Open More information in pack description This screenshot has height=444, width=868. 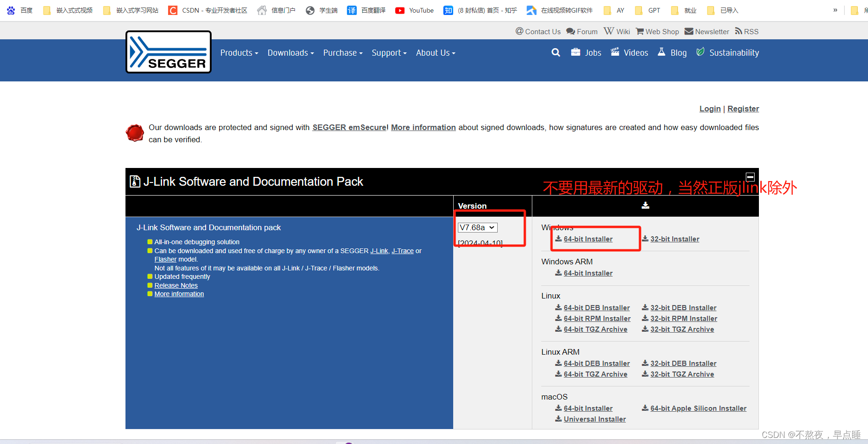click(179, 294)
